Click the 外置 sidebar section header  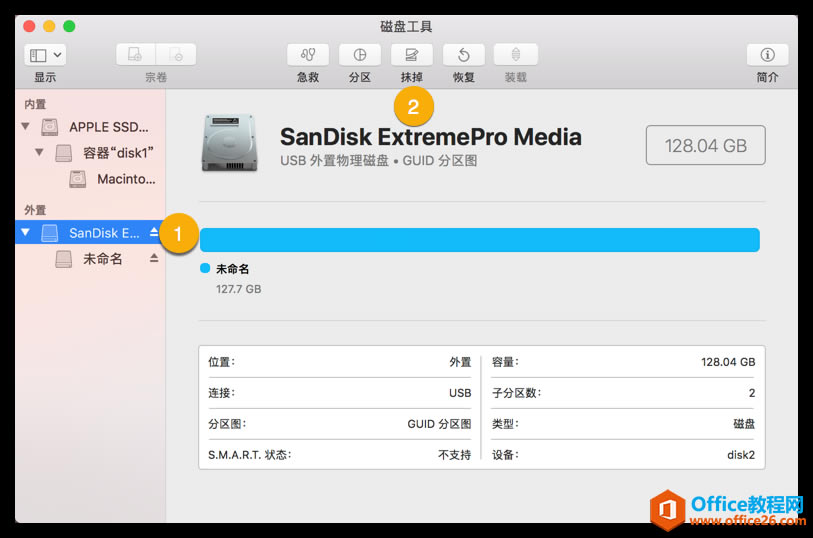pos(35,210)
